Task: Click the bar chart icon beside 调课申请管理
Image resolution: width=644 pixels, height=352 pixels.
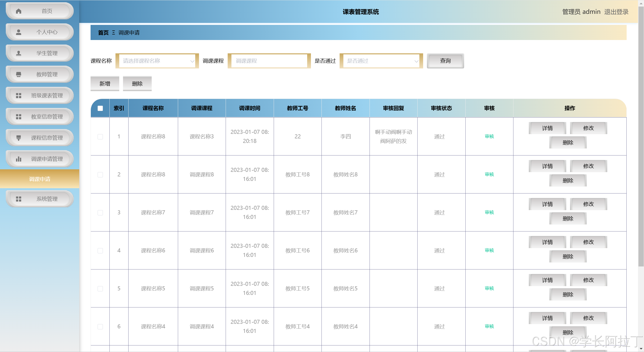Action: [x=19, y=159]
